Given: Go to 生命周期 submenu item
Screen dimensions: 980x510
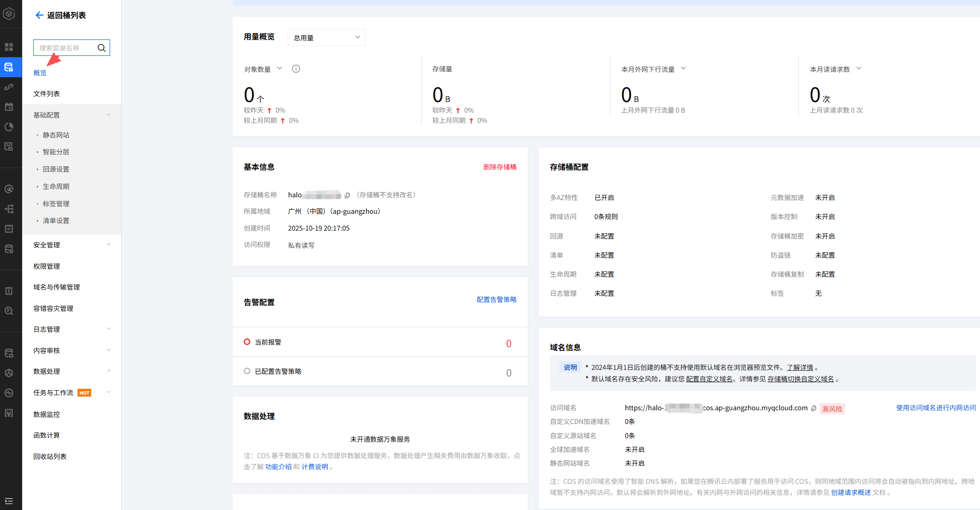Looking at the screenshot, I should (x=56, y=187).
